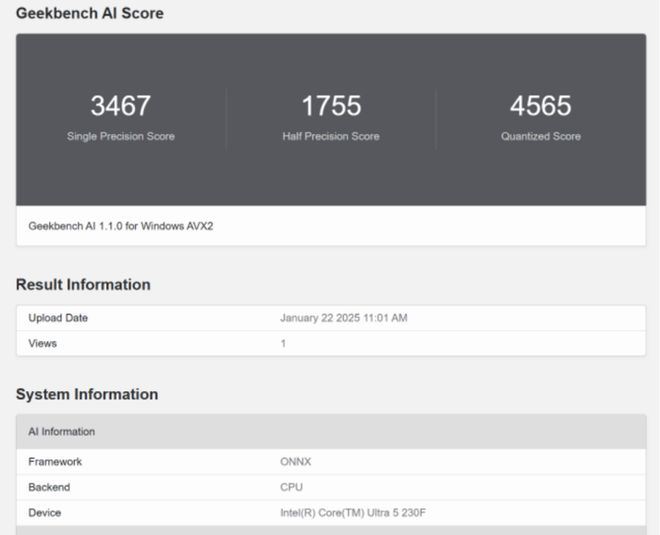Click the Backend row label
This screenshot has height=535, width=660.
50,487
